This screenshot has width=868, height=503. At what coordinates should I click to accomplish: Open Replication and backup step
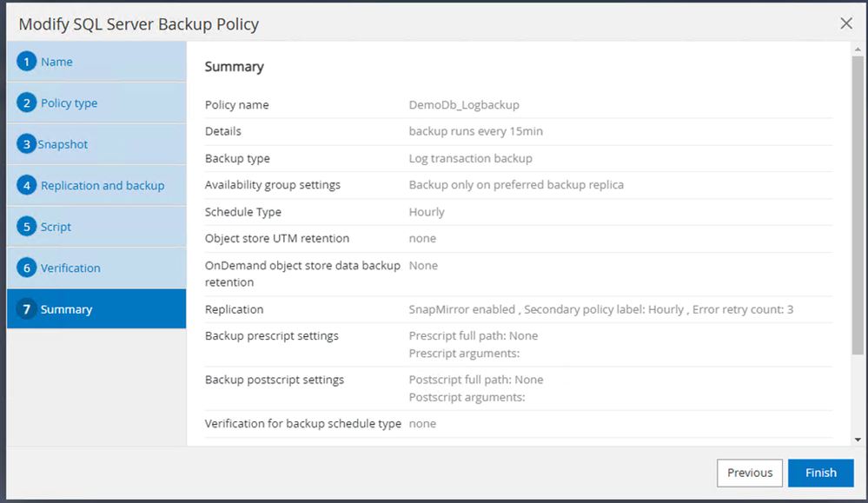[103, 186]
